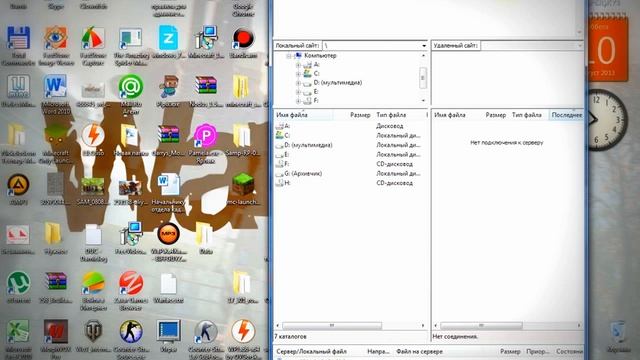Expand the A: drive tree node
Screen dimensions: 640x360
298,65
